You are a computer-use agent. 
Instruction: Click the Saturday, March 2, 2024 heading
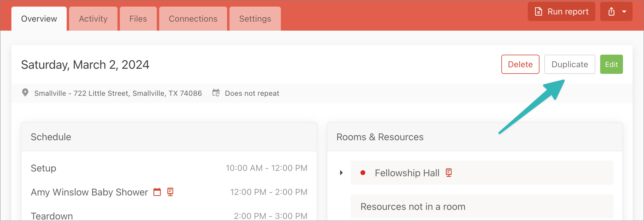(85, 65)
